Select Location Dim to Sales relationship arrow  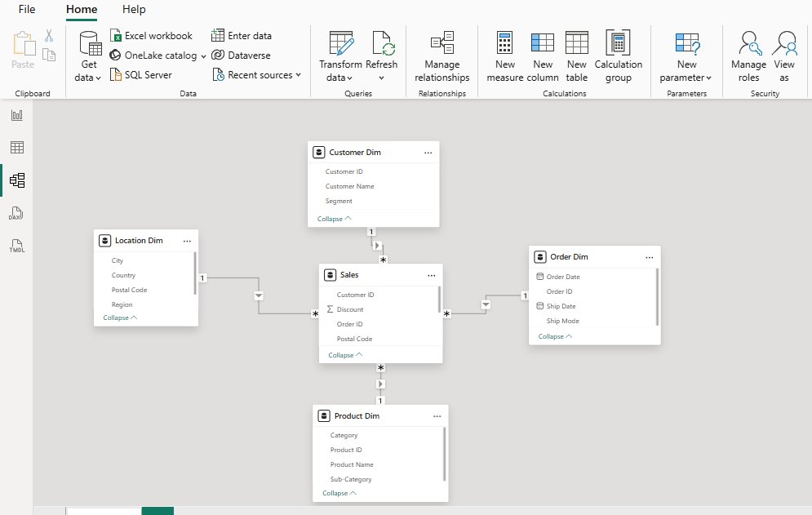click(259, 295)
